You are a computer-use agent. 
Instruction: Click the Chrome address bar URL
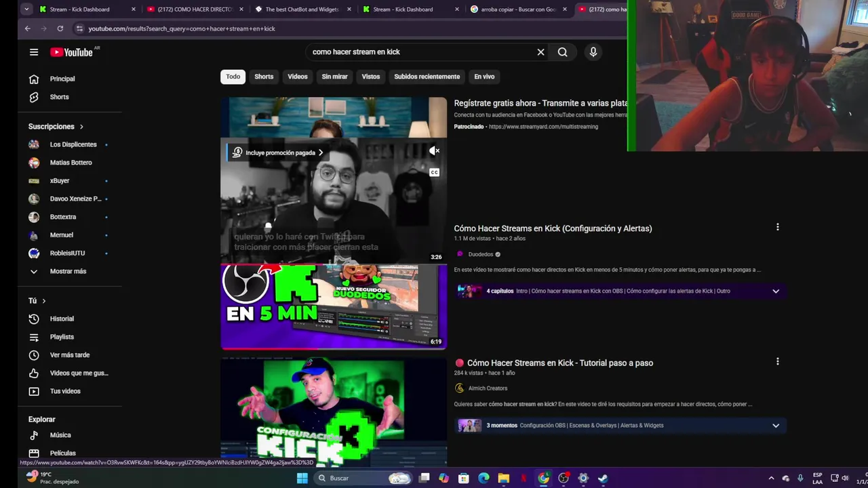click(182, 28)
